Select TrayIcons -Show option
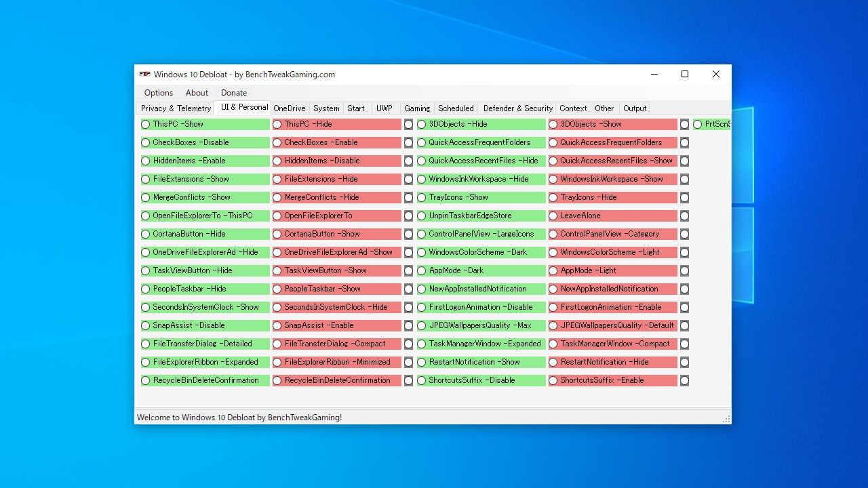Image resolution: width=868 pixels, height=488 pixels. (481, 198)
